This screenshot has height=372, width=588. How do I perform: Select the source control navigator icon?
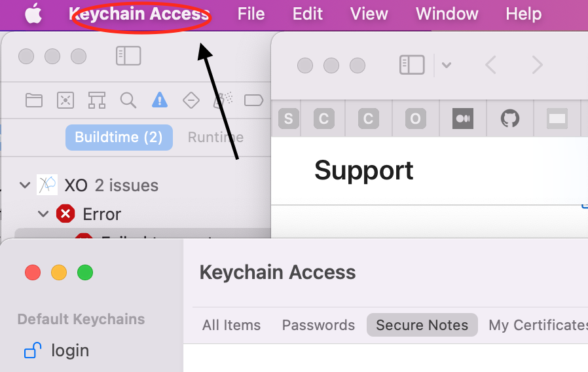point(65,100)
